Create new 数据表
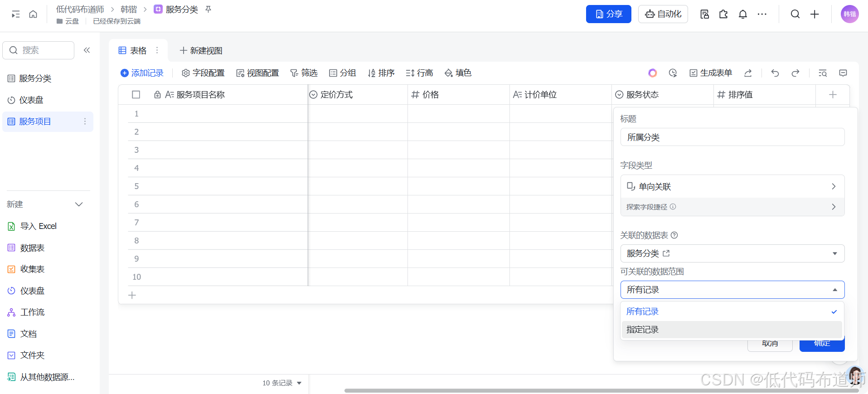868x394 pixels. click(26, 248)
